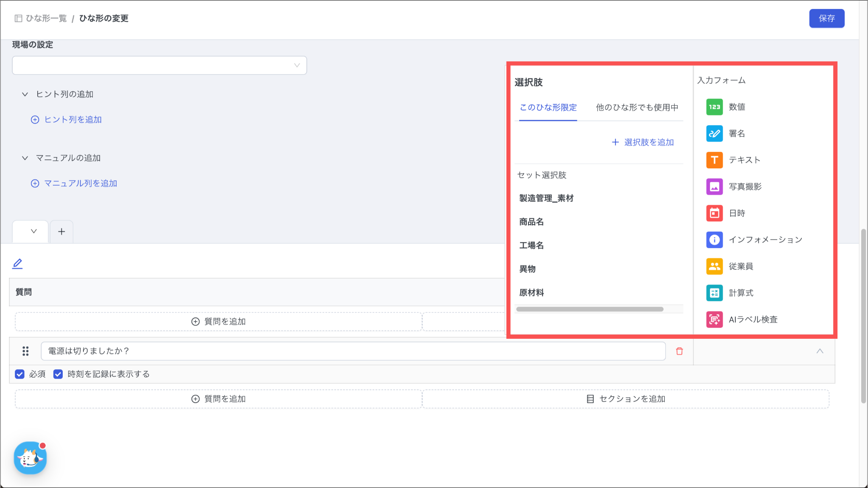Select the このひな形限定 tab

(548, 107)
